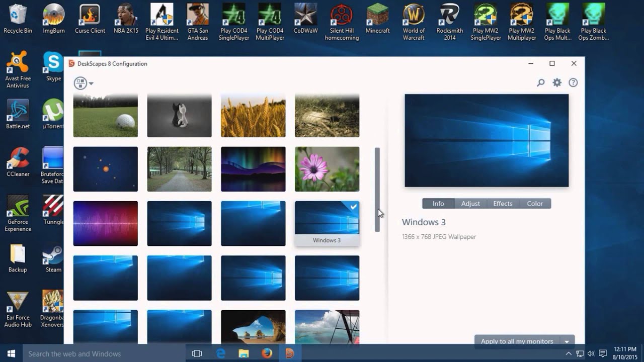Select the beach cave wallpaper thumbnail
Screen dimensions: 644x362
pos(253,327)
